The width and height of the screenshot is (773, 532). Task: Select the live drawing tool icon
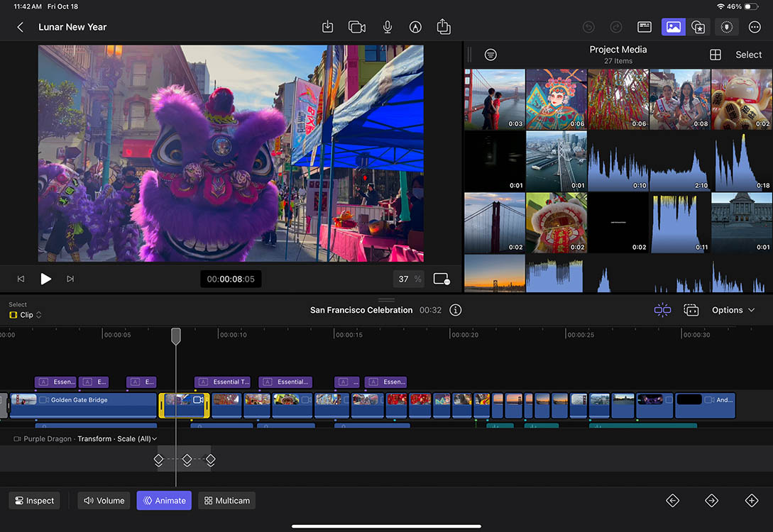tap(415, 26)
